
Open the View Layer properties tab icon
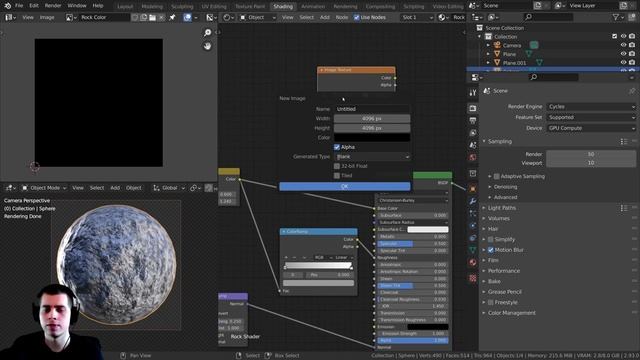(473, 133)
